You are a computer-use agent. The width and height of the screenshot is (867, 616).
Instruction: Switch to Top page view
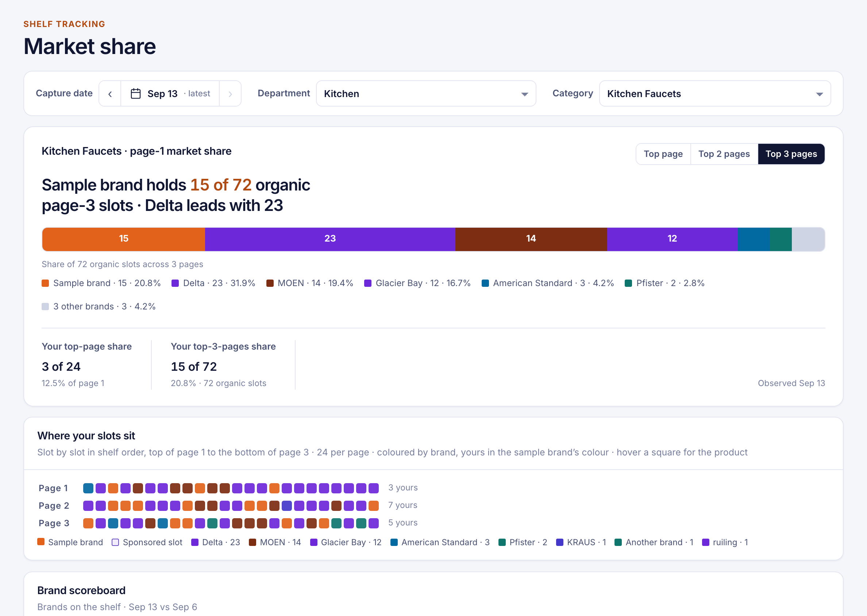(663, 154)
